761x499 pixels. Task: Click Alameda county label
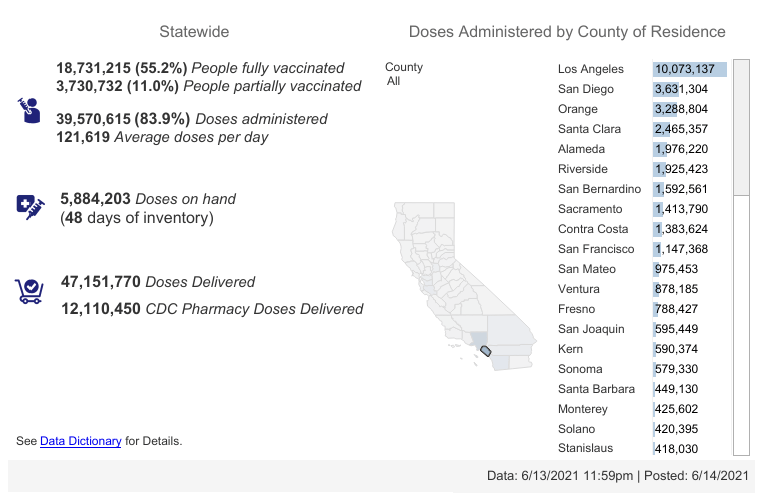point(581,149)
